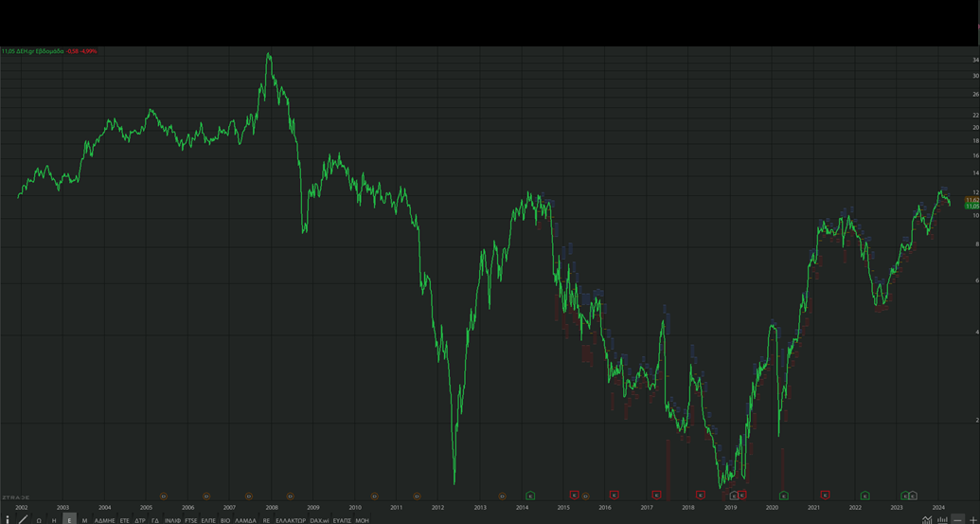Open the green earnings marker in 2023
The height and width of the screenshot is (524, 980).
[x=904, y=496]
